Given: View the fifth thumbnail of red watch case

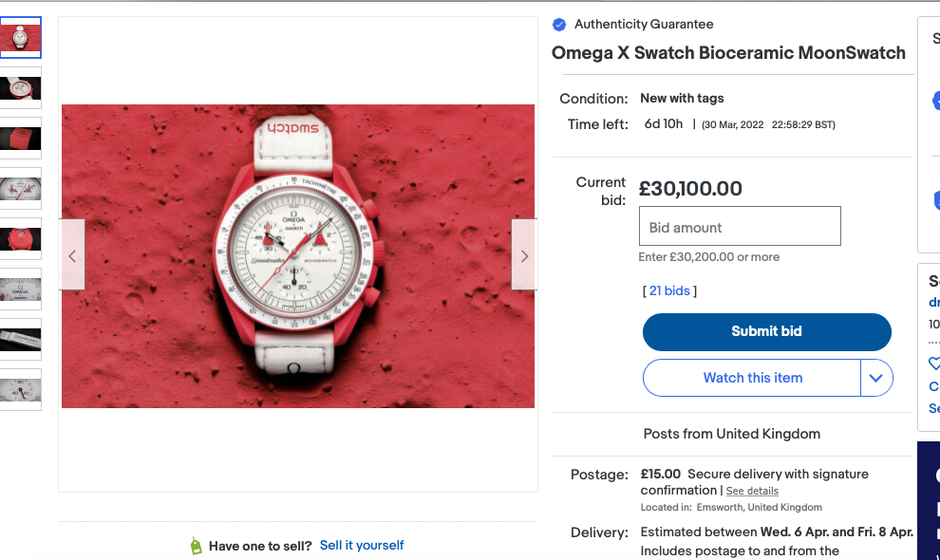Looking at the screenshot, I should point(20,239).
